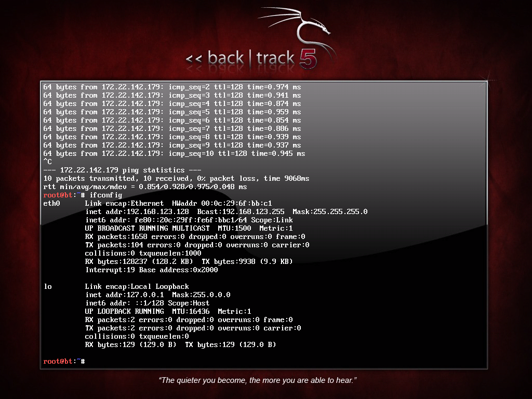Click the icmp_seq=3 ping reply line
This screenshot has width=532, height=399.
pos(172,96)
